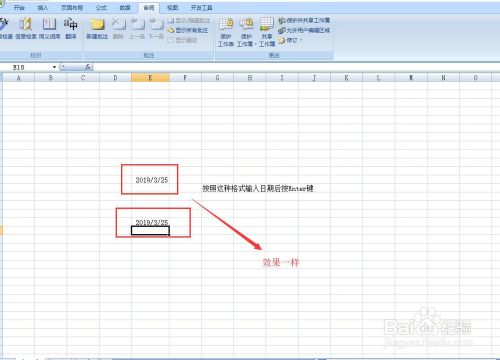Image resolution: width=500 pixels, height=360 pixels.
Task: Switch to the Home (开始) ribbon tab
Action: tap(19, 8)
